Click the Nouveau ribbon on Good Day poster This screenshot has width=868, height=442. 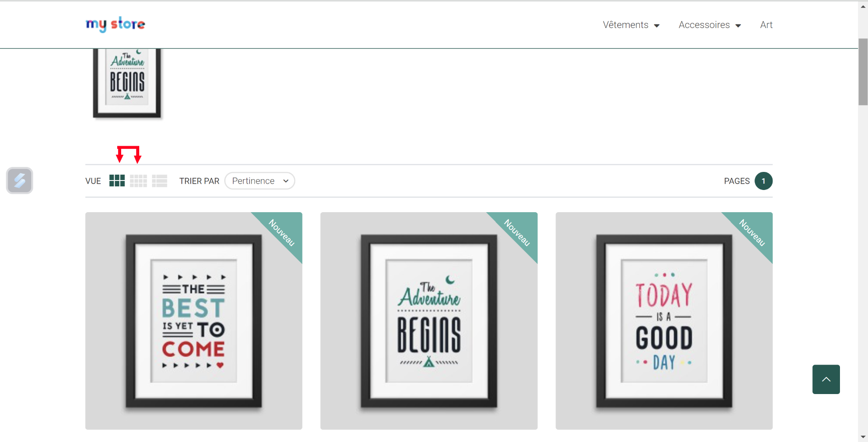tap(752, 233)
